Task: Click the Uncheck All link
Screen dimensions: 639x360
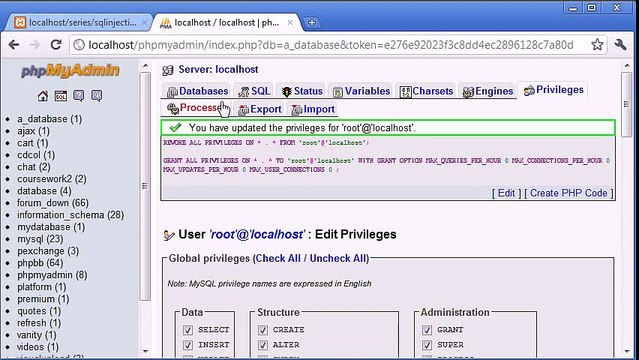Action: pyautogui.click(x=338, y=258)
